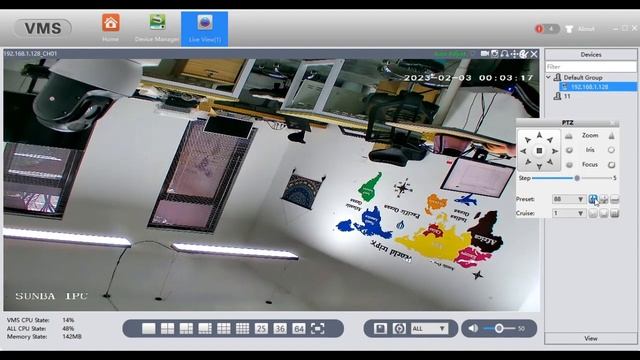Image resolution: width=640 pixels, height=360 pixels.
Task: Close the PTZ panel
Action: [613, 122]
